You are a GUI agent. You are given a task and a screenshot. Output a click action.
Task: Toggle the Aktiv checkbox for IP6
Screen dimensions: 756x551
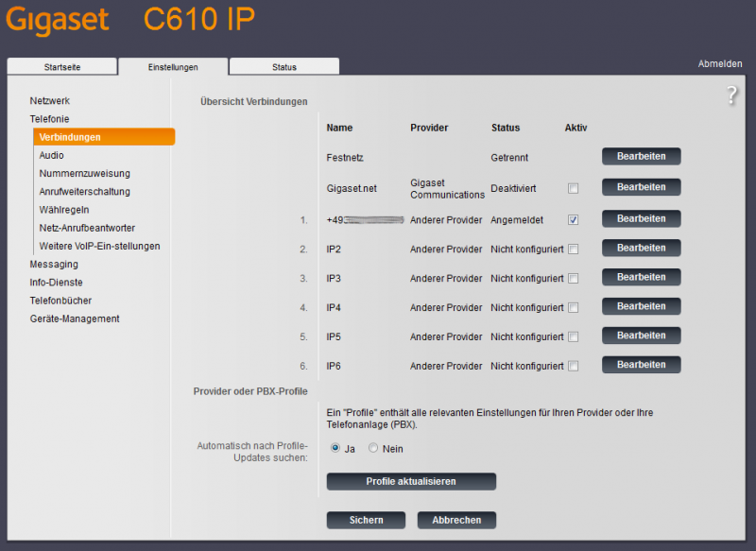click(573, 366)
